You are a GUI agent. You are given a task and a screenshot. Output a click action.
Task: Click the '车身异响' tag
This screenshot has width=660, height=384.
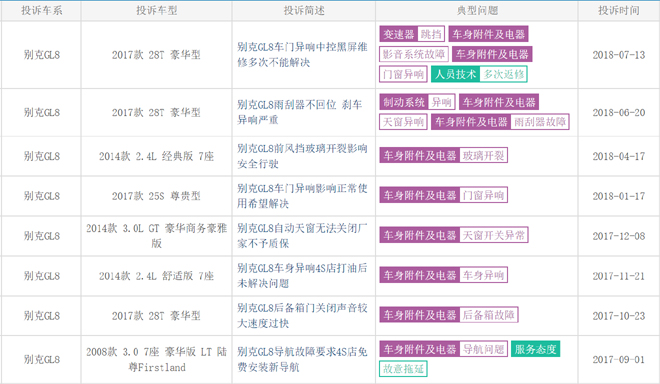click(x=483, y=275)
